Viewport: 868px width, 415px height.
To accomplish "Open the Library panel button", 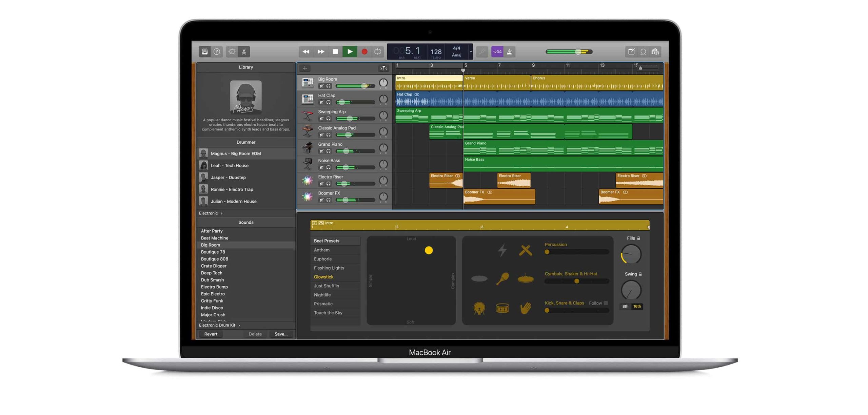I will 204,51.
